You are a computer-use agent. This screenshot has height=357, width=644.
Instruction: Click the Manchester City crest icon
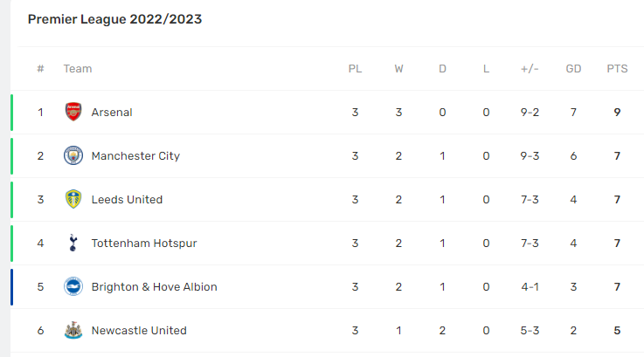pyautogui.click(x=73, y=155)
